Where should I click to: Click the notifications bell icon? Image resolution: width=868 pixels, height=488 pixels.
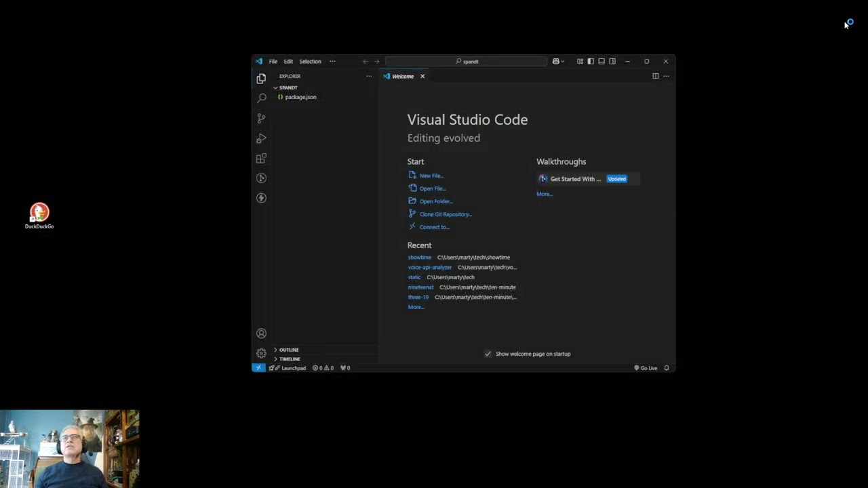[x=667, y=368]
